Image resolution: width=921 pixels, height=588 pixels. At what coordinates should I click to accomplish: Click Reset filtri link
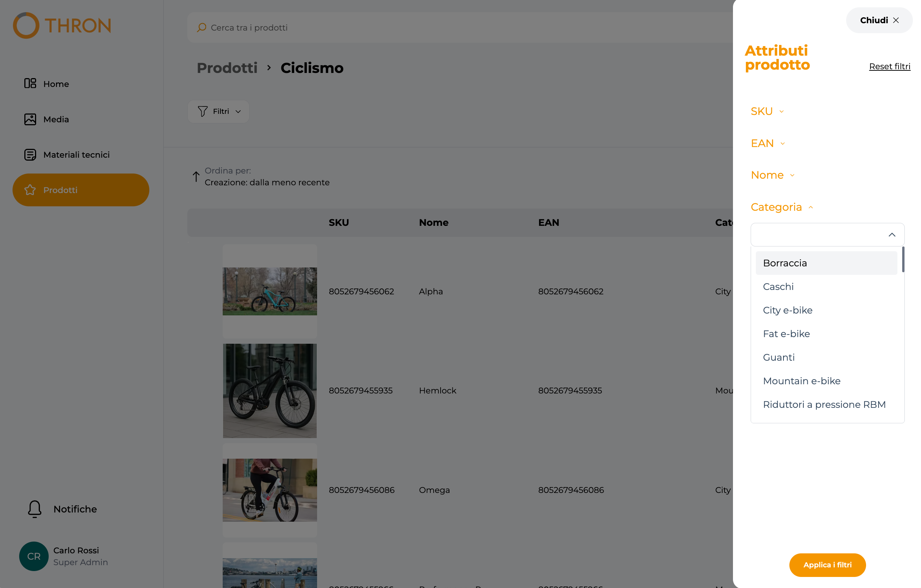[890, 67]
